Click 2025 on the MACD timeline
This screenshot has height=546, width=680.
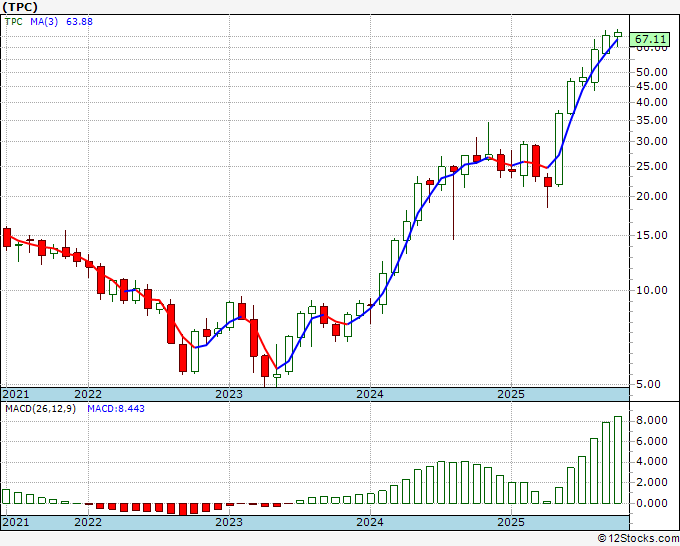click(x=511, y=522)
